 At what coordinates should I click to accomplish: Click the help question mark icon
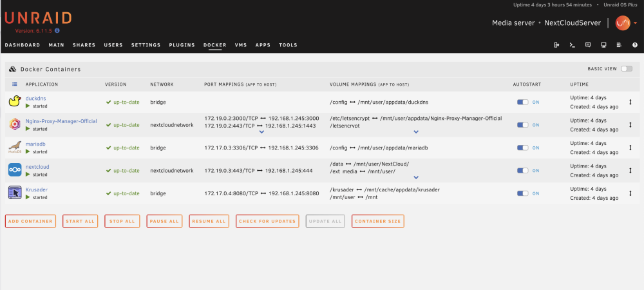[635, 44]
